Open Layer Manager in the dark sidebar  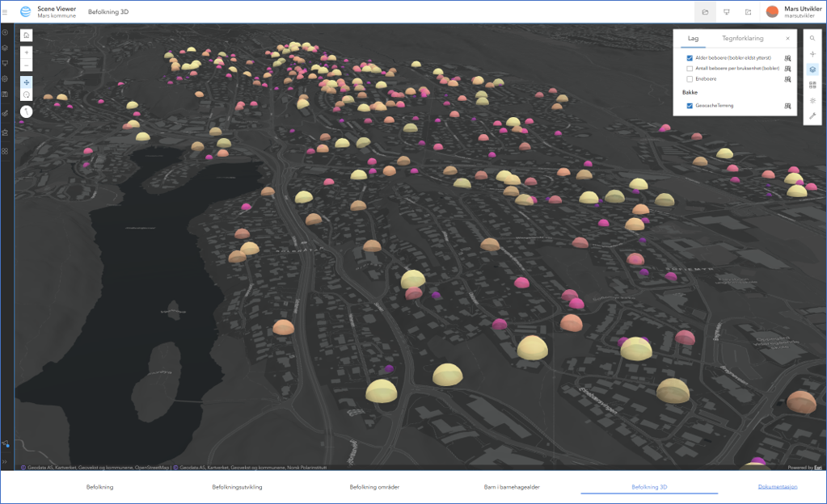[x=6, y=48]
